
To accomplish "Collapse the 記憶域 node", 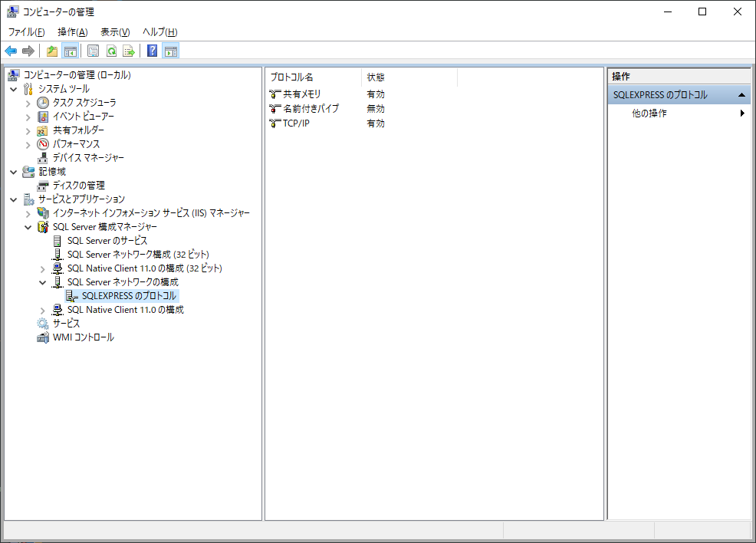I will (x=14, y=172).
